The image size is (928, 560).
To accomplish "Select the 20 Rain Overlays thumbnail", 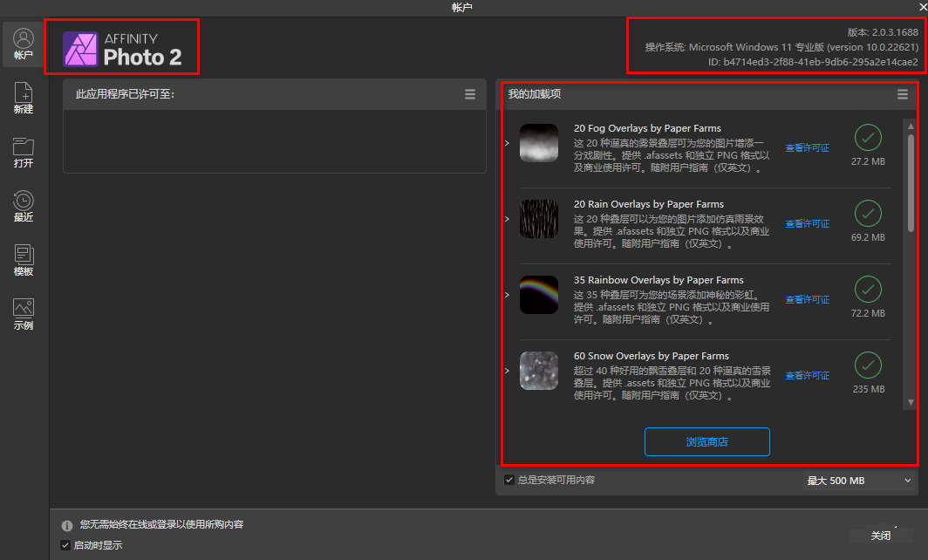I will [x=539, y=218].
